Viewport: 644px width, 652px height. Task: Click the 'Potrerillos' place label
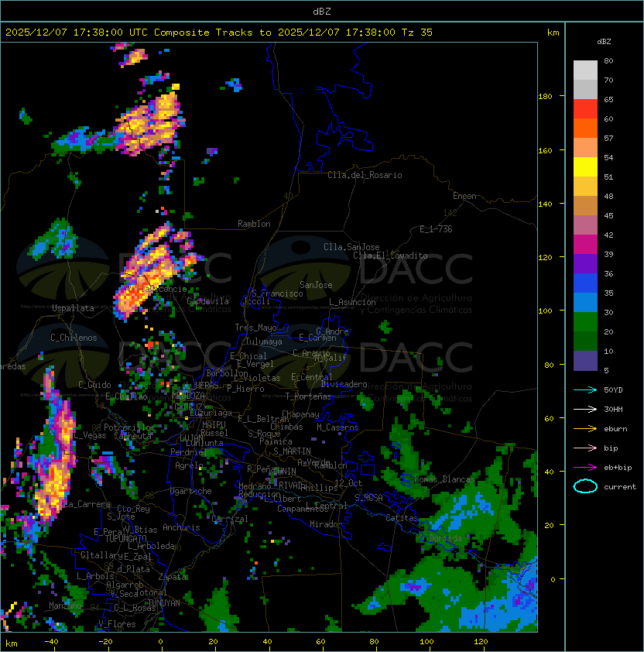point(129,427)
